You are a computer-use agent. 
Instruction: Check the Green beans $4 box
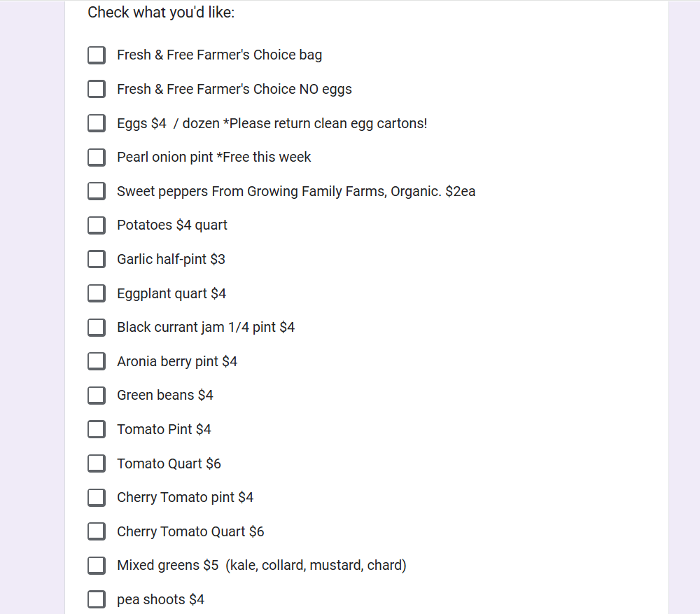[x=97, y=395]
